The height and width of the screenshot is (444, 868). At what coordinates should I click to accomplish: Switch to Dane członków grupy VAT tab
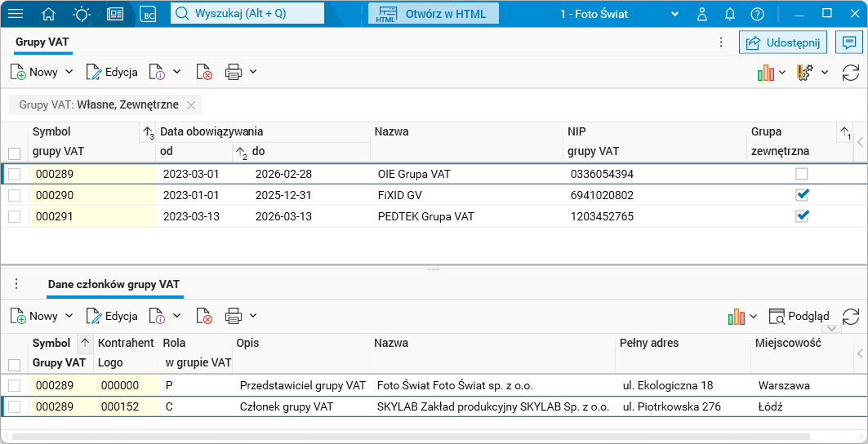(114, 284)
